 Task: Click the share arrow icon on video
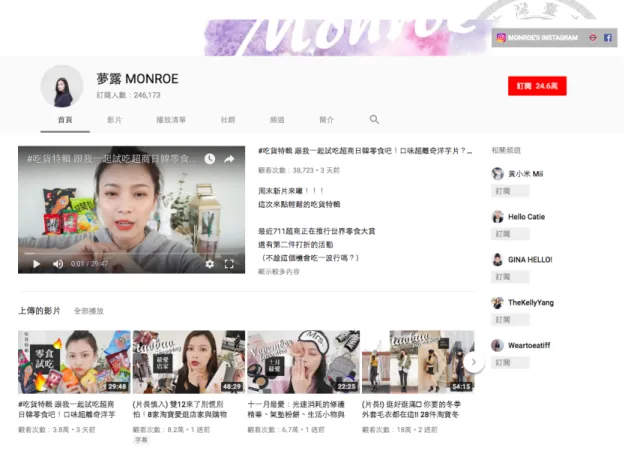[229, 159]
